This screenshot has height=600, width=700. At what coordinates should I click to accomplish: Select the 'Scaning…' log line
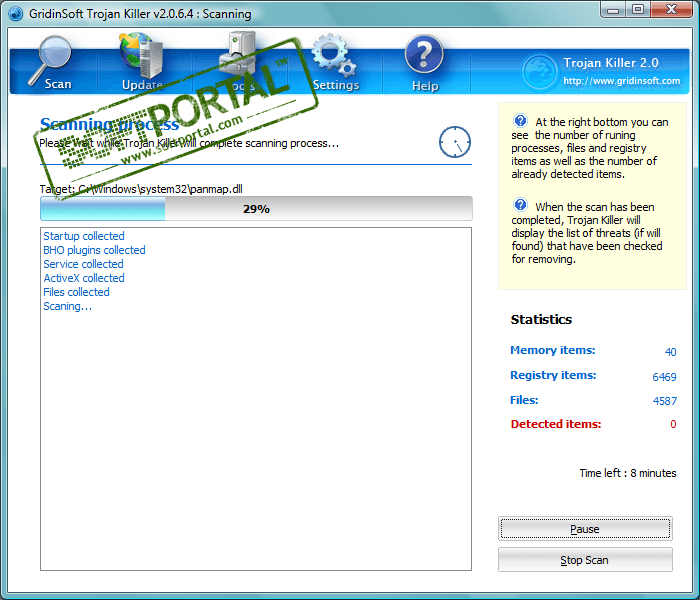[x=67, y=306]
